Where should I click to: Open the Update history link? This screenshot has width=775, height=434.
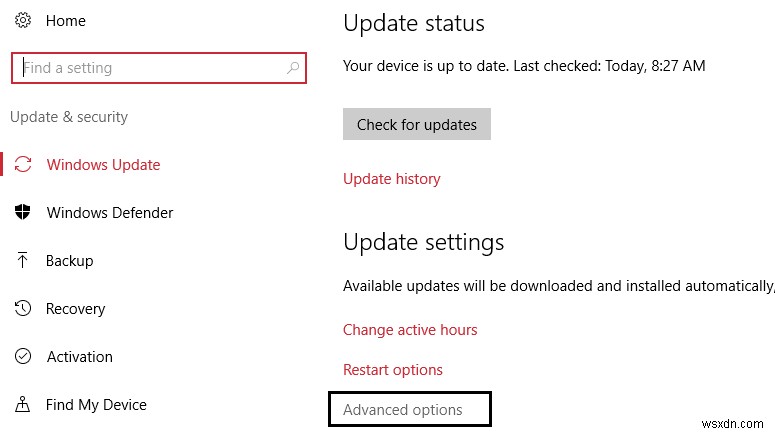[391, 179]
